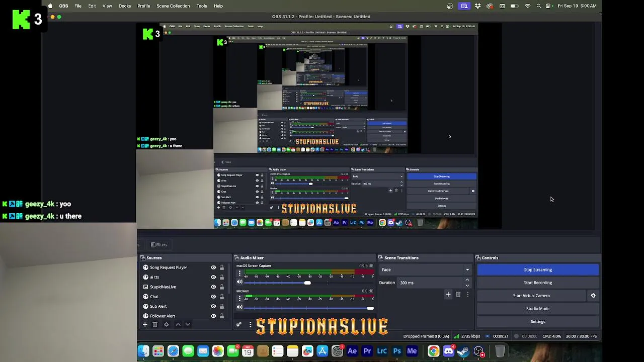Hide the Chat source
This screenshot has height=362, width=644.
213,297
